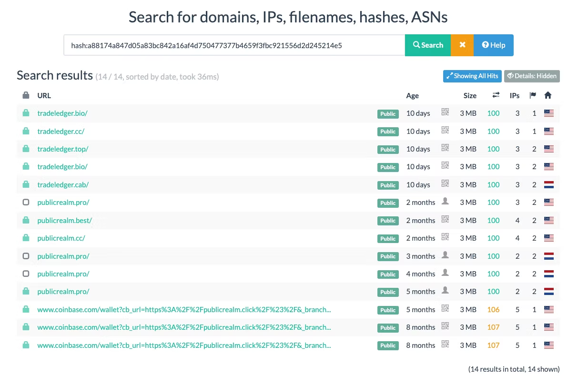
Task: Click the QR code icon on publicrealm.best row
Action: click(x=445, y=219)
